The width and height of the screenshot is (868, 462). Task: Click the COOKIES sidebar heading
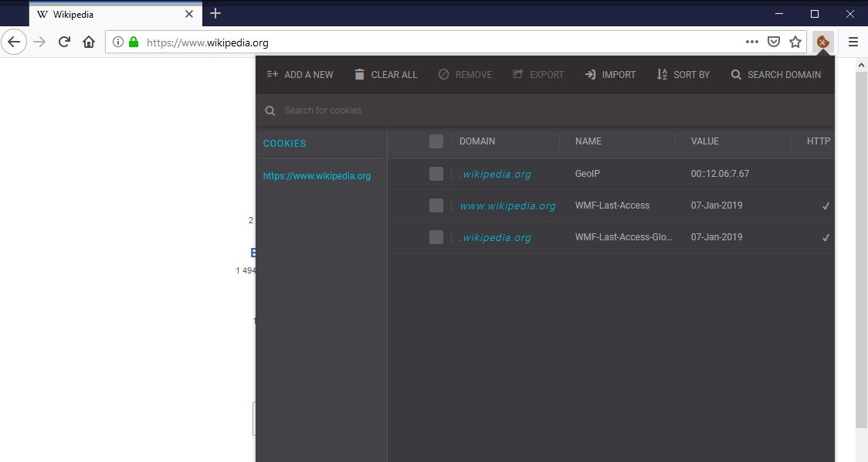284,144
